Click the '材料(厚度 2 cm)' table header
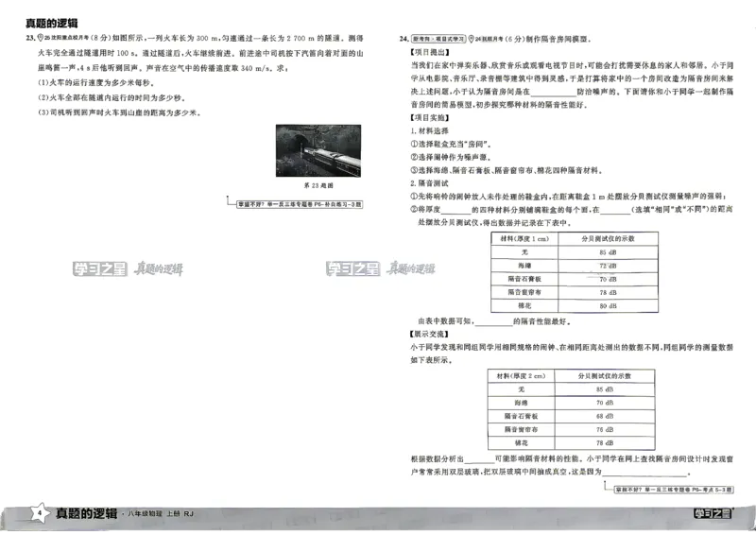Screen dimensions: 756x535 click(522, 376)
